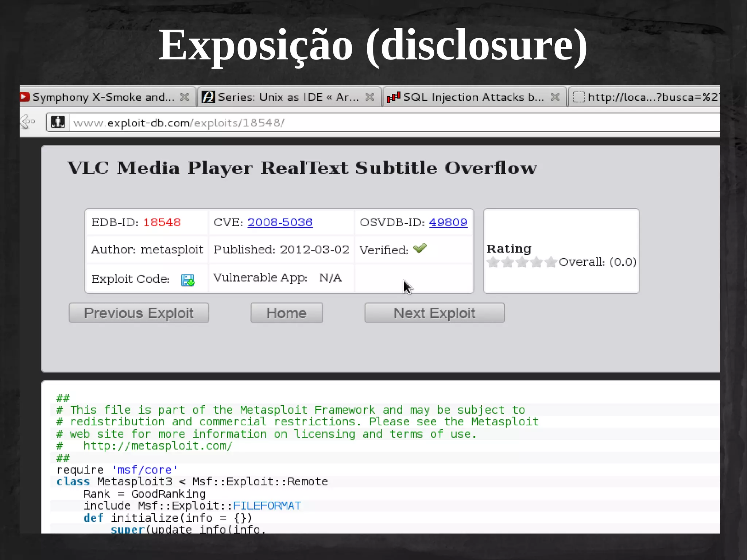Click the EDB-ID 18548 number
Screen dimensions: 747x560
162,222
